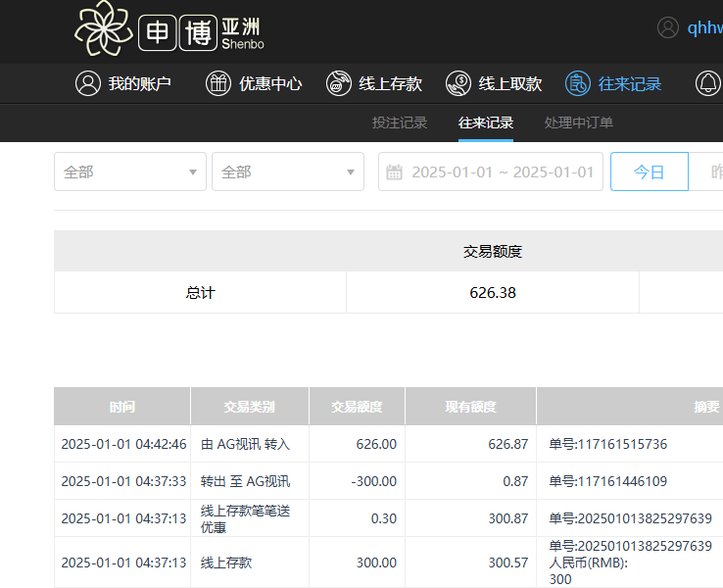Viewport: 723px width, 588px height.
Task: Click the Shenbo flower logo
Action: [x=103, y=28]
